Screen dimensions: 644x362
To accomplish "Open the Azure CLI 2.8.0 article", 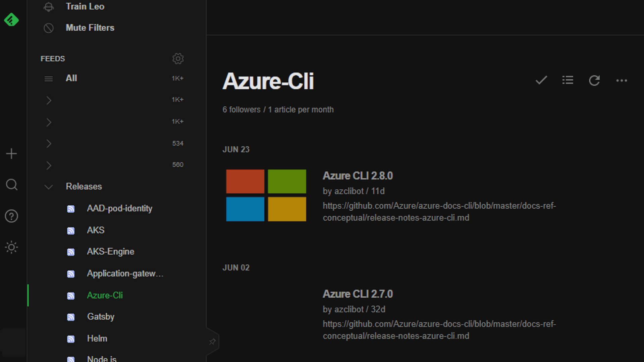I will 358,175.
